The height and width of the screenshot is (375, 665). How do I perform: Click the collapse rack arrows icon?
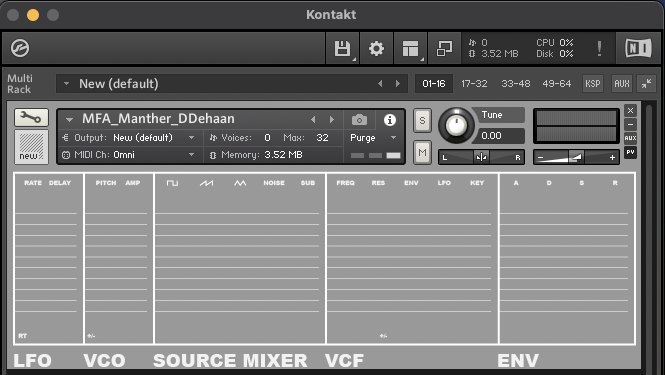646,84
